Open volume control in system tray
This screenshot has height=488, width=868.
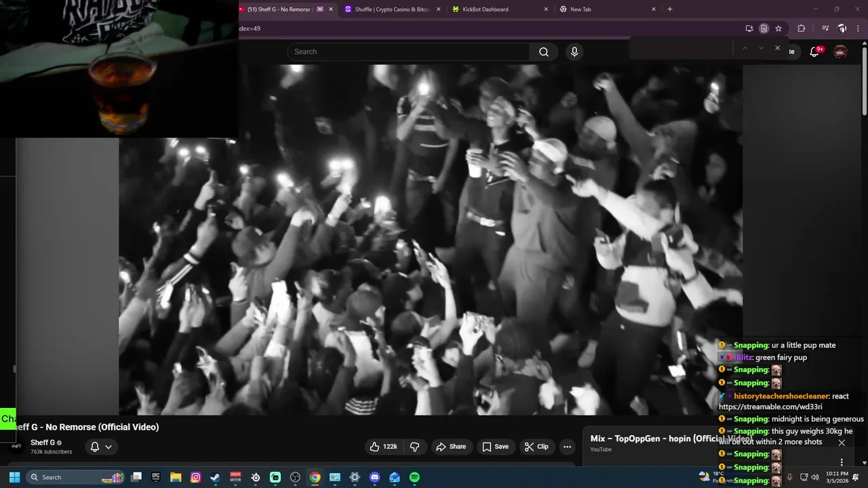pos(815,477)
